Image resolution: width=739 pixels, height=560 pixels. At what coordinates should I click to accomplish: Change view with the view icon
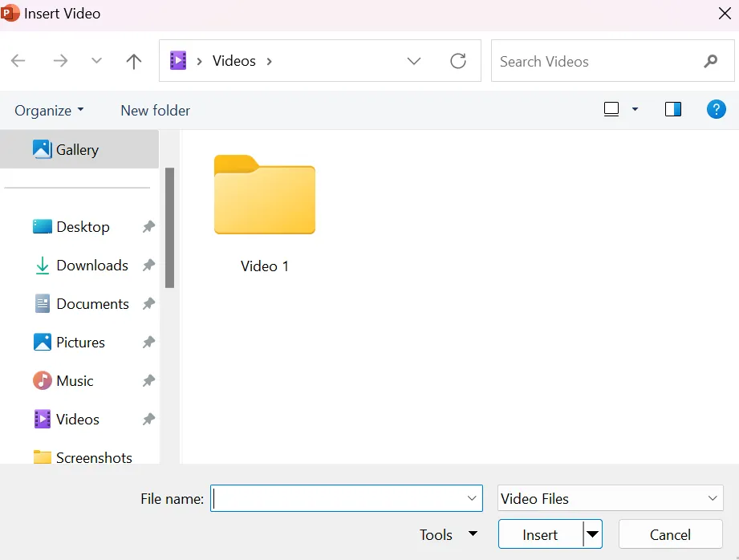[x=611, y=109]
